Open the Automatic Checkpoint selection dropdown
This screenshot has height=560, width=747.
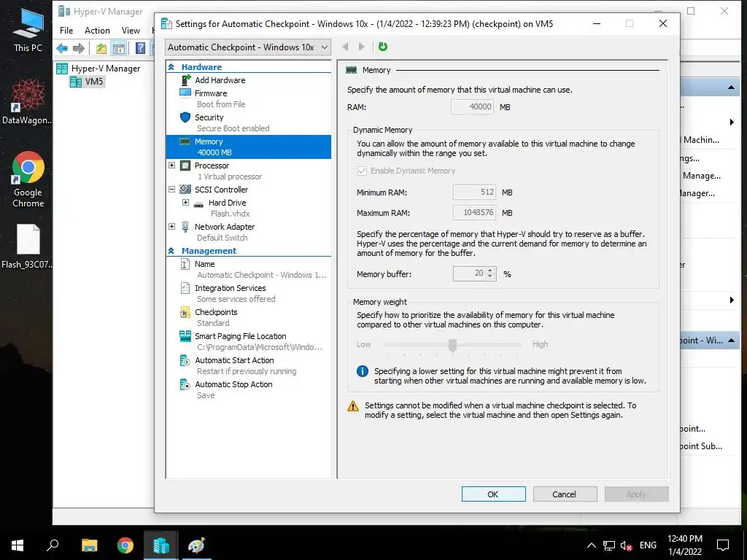(x=248, y=47)
